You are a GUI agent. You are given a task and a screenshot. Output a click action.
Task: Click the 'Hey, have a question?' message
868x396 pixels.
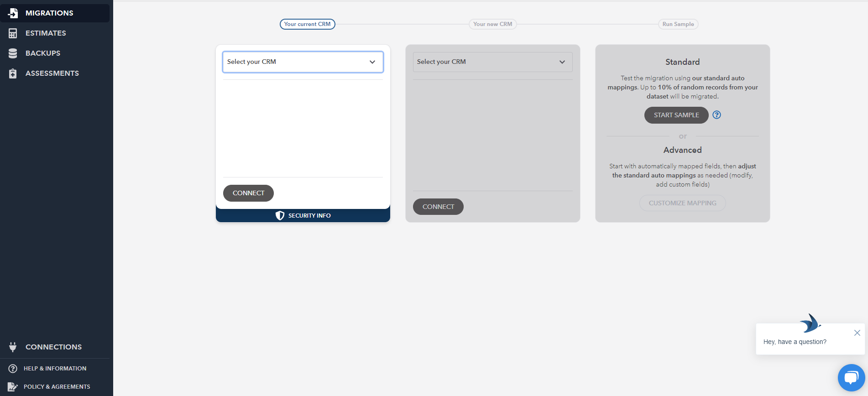pyautogui.click(x=795, y=342)
